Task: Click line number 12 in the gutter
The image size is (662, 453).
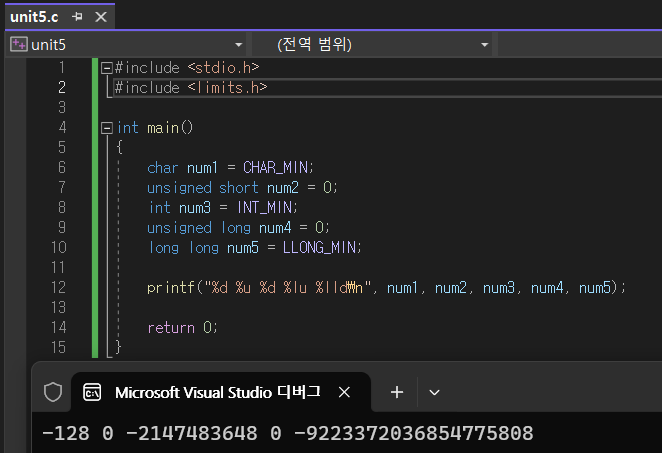Action: [x=58, y=288]
